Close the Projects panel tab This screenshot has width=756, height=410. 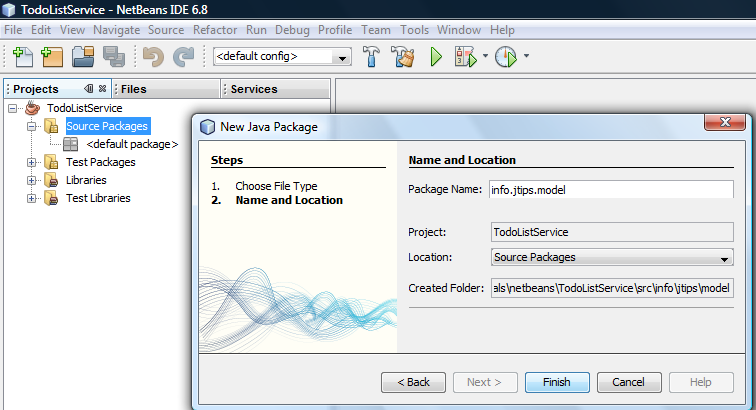click(x=102, y=89)
